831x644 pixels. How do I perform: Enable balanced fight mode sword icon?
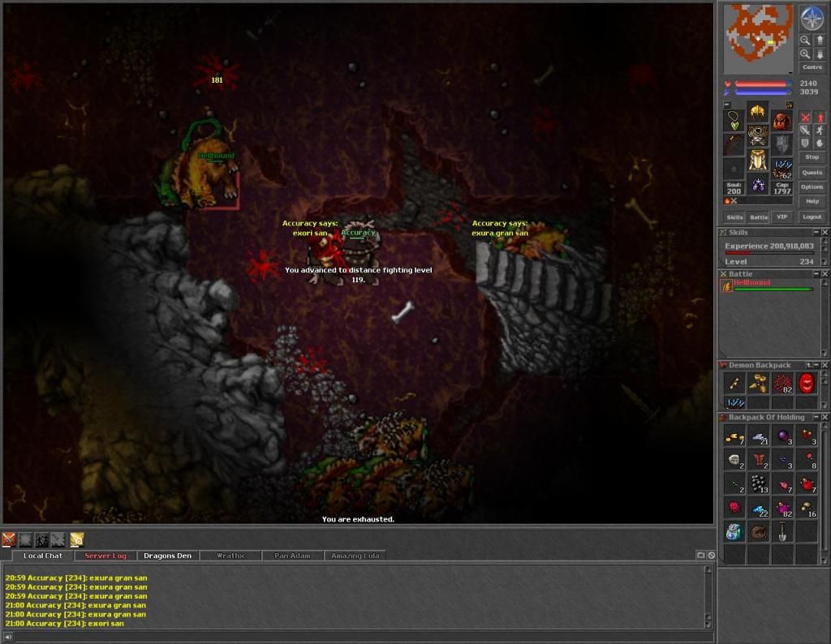(x=805, y=131)
